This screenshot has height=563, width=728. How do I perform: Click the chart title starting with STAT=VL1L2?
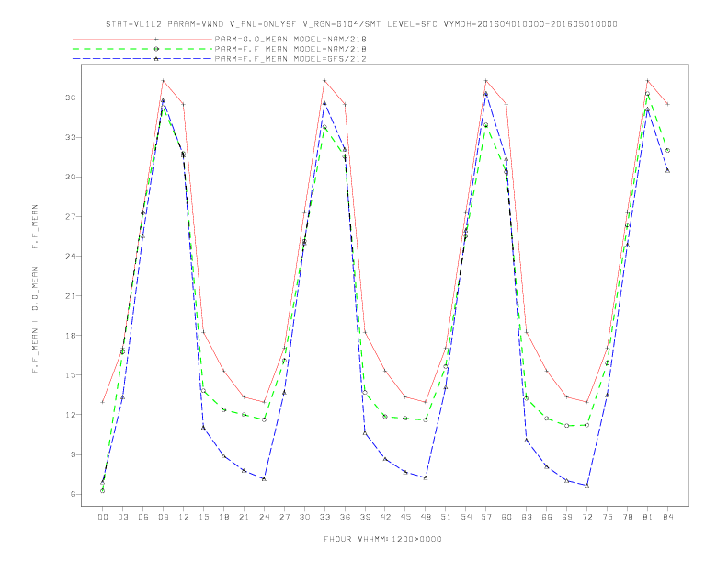(x=361, y=24)
